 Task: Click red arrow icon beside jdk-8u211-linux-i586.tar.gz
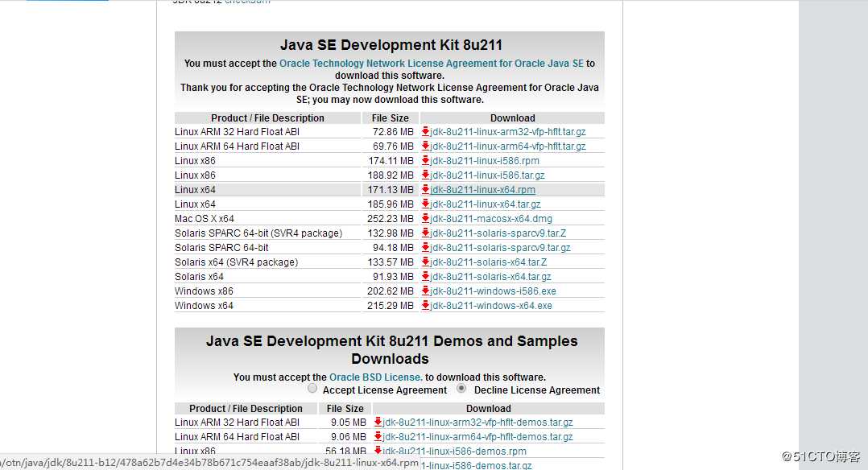pyautogui.click(x=425, y=175)
